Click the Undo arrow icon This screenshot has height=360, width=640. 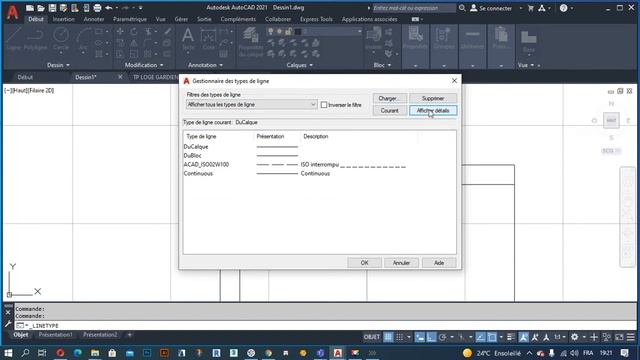(x=109, y=8)
